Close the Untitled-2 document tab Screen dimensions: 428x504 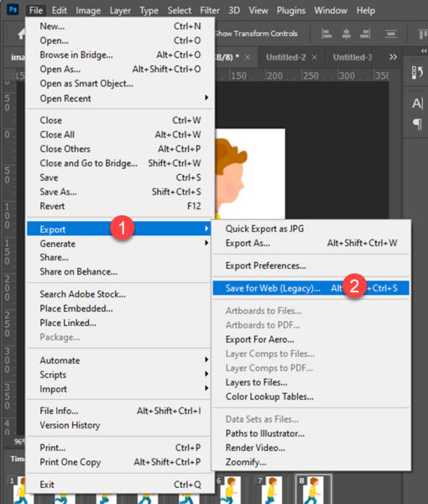(315, 57)
